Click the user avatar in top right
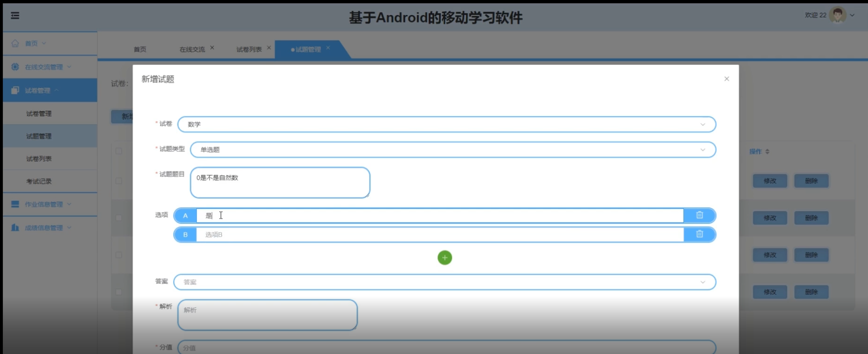Screen dimensions: 868x354 pyautogui.click(x=837, y=15)
